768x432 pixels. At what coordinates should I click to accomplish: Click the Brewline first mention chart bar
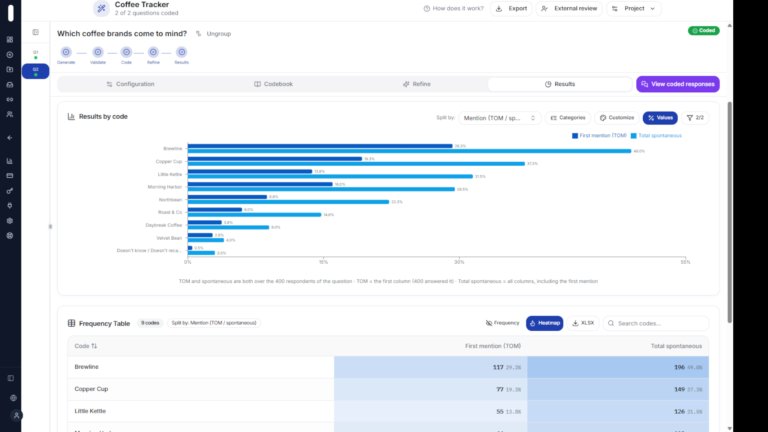[320, 146]
